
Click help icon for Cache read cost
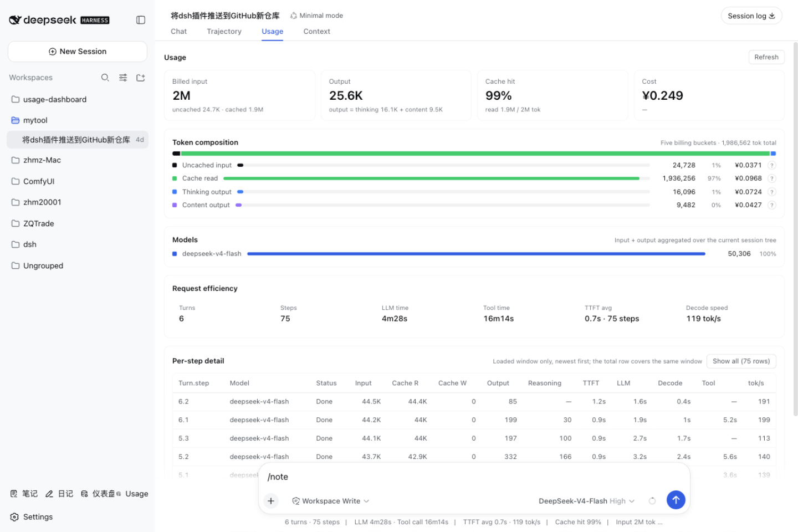tap(772, 178)
